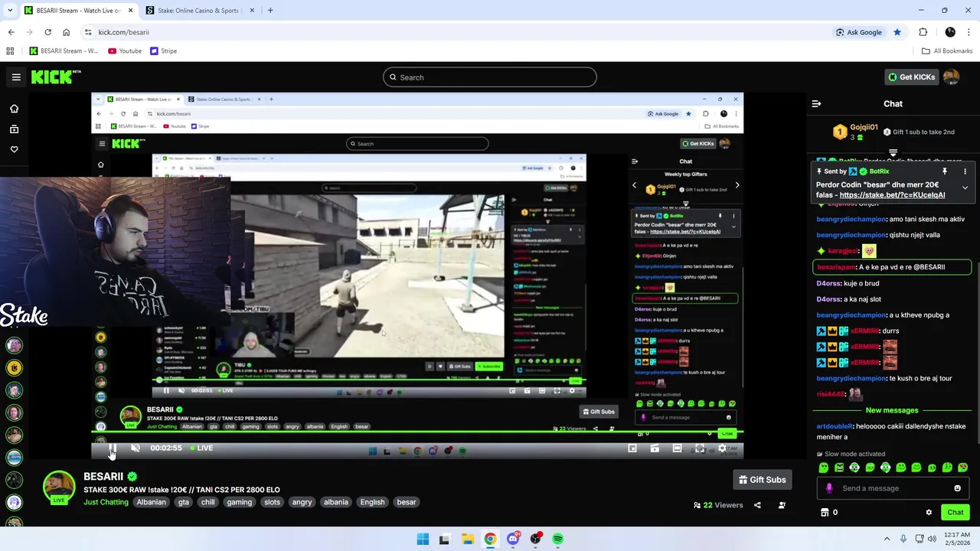
Task: Click the Send a message field
Action: [893, 488]
